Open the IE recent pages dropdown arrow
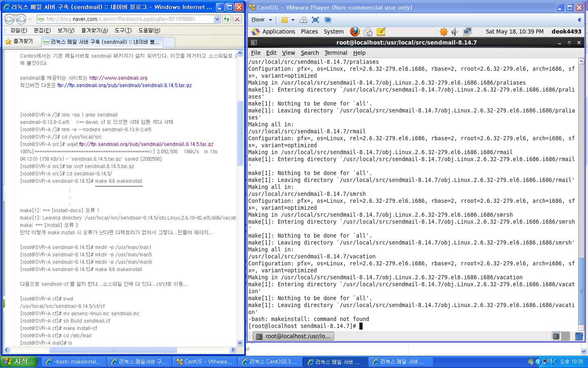 pyautogui.click(x=30, y=19)
